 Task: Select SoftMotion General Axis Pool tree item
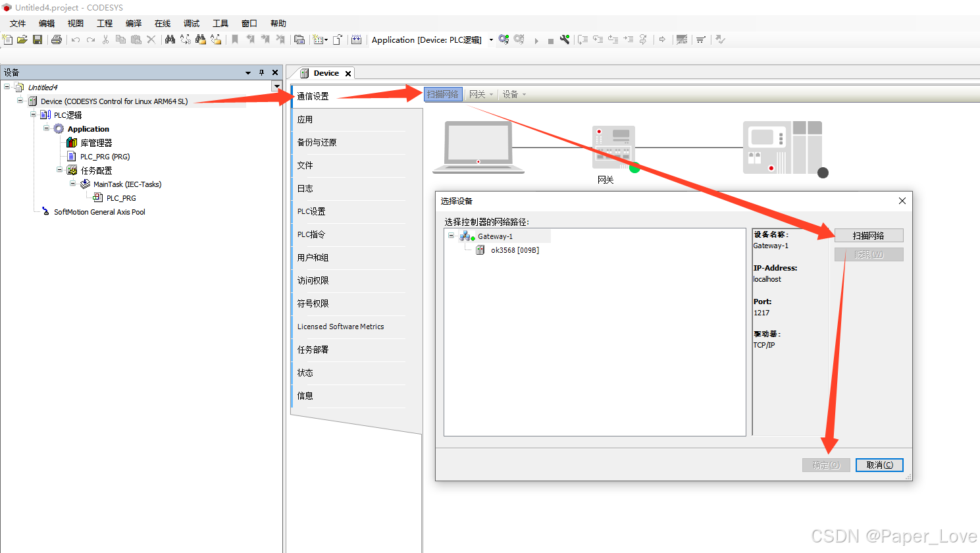click(99, 212)
